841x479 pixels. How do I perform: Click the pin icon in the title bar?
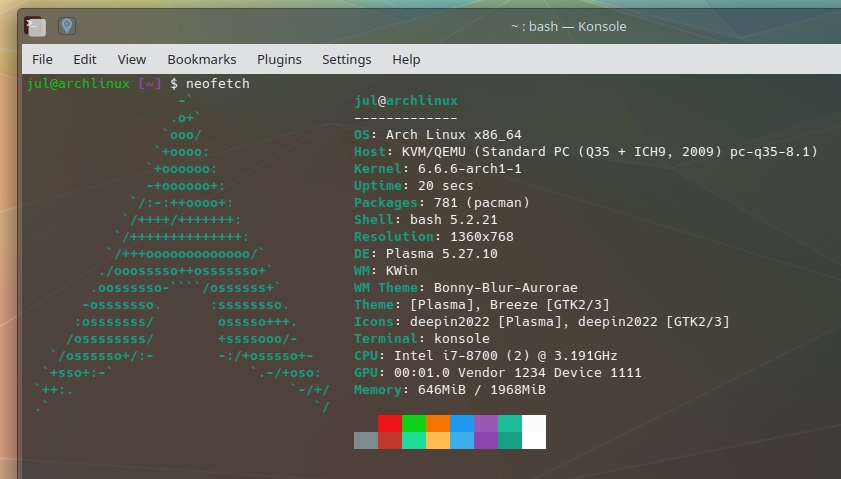pos(67,26)
